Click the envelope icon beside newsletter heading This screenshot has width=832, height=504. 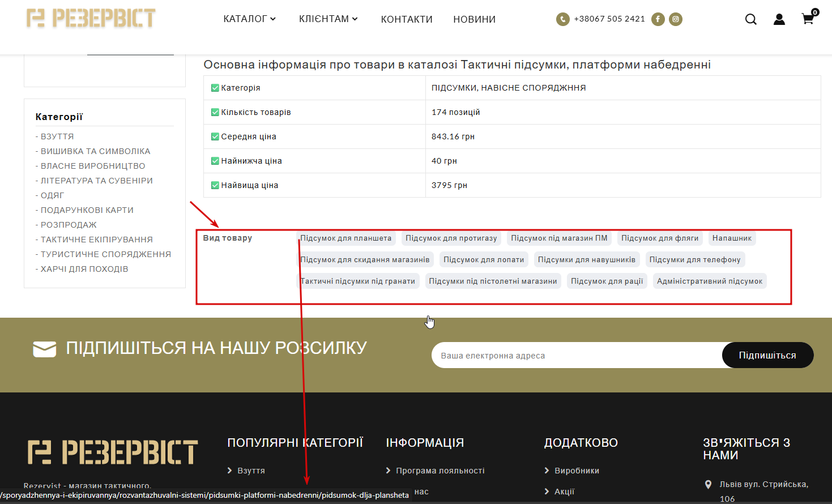45,349
